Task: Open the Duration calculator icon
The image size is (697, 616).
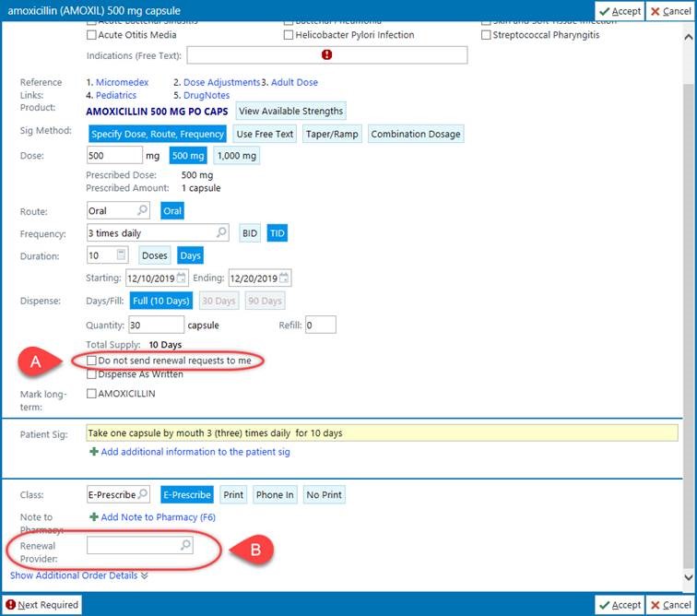Action: [121, 255]
